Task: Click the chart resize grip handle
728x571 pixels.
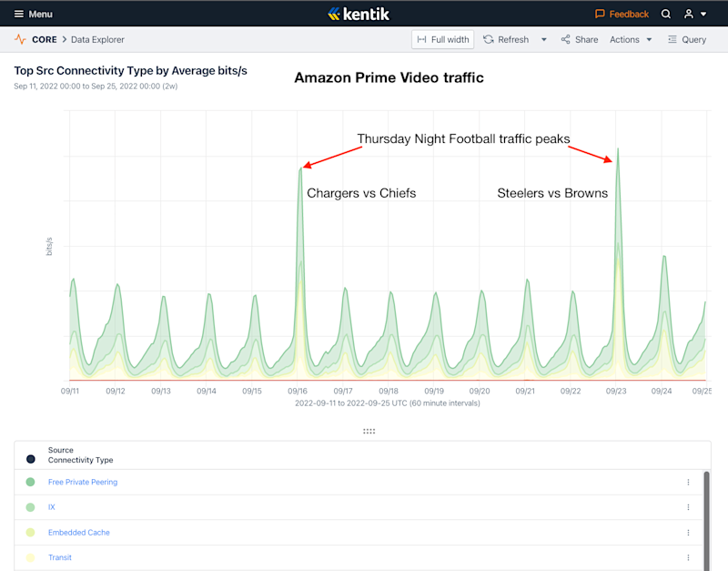Action: coord(369,431)
